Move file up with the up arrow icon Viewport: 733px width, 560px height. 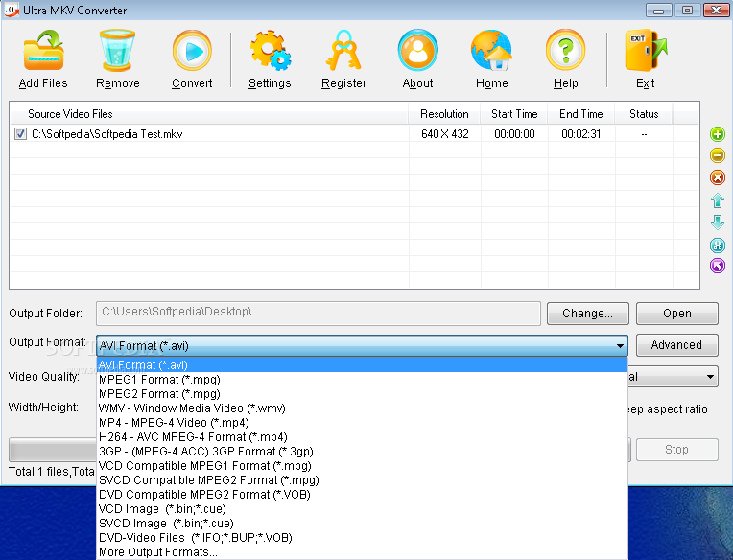718,200
